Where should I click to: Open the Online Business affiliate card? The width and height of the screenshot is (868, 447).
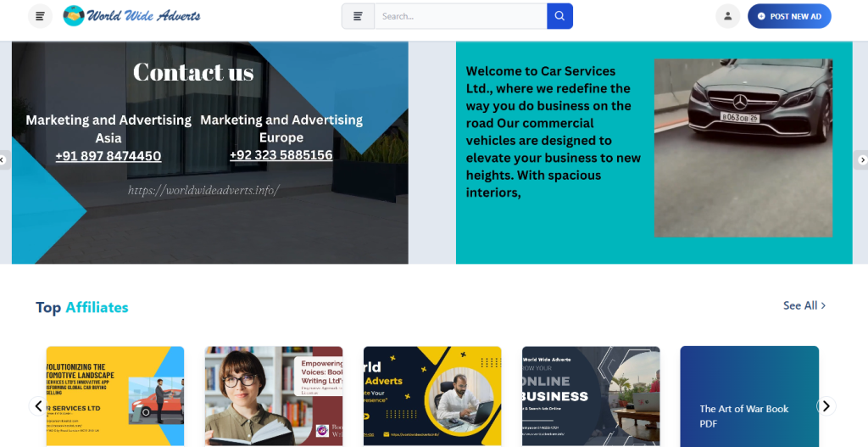(x=591, y=396)
